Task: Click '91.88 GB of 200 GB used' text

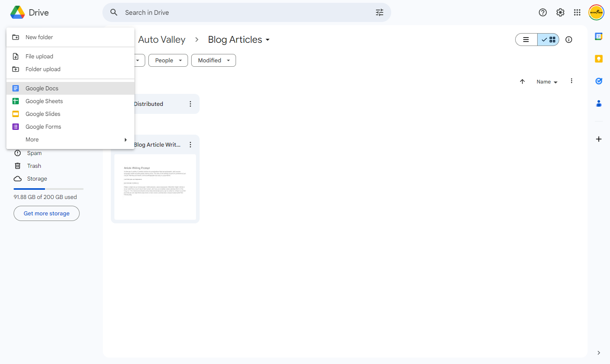Action: [x=45, y=197]
